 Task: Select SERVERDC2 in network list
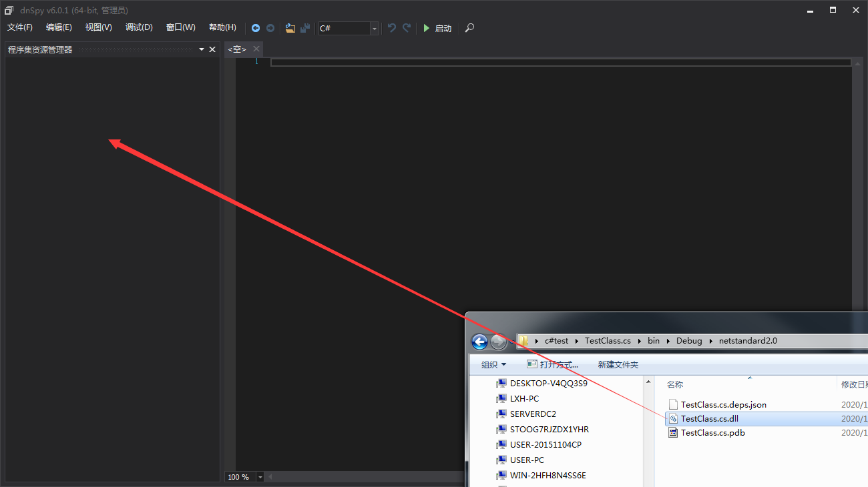pyautogui.click(x=533, y=414)
